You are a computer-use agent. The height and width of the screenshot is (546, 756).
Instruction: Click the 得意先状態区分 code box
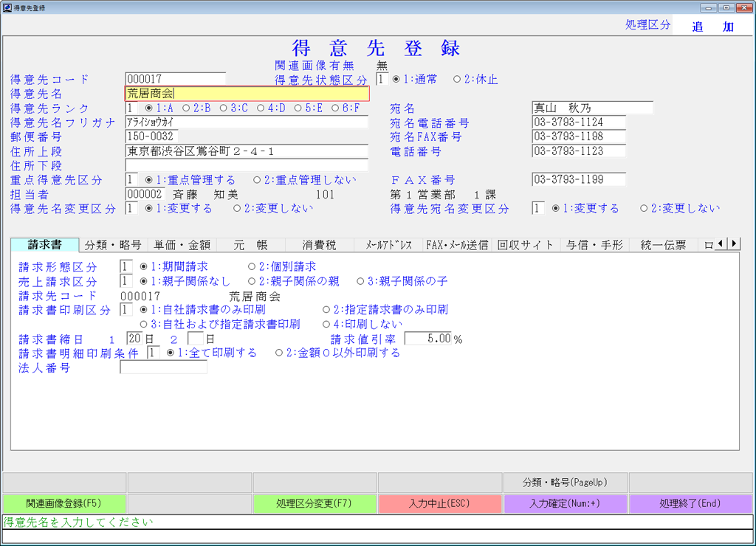pyautogui.click(x=382, y=80)
